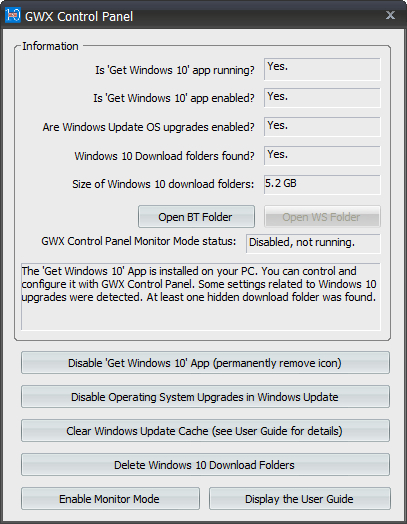Close the GWX Control Panel window
Viewport: 407px width, 524px height.
tap(390, 15)
